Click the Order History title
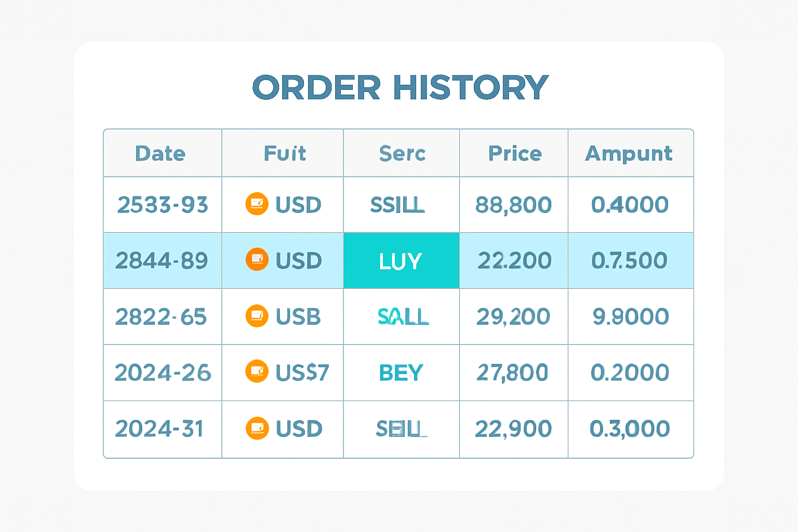Screen dimensions: 798x532 (400, 87)
